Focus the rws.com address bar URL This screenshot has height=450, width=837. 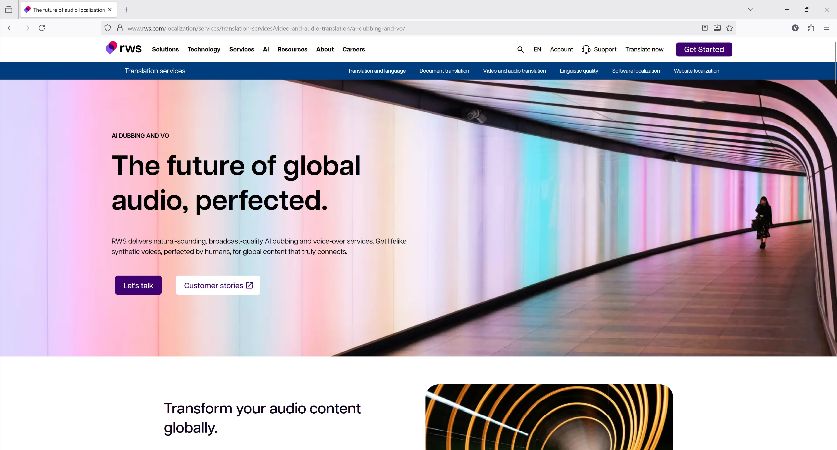click(267, 28)
